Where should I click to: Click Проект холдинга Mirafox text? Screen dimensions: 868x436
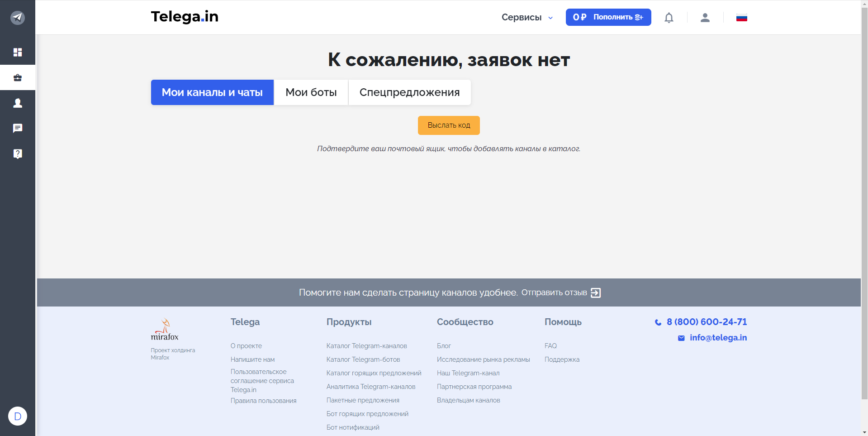(173, 354)
